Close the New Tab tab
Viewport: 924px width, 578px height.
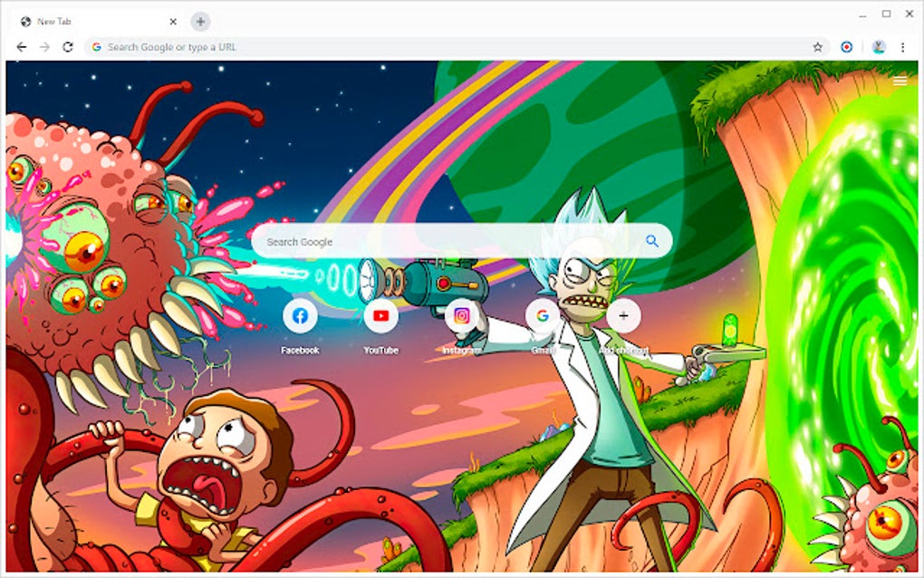point(173,22)
